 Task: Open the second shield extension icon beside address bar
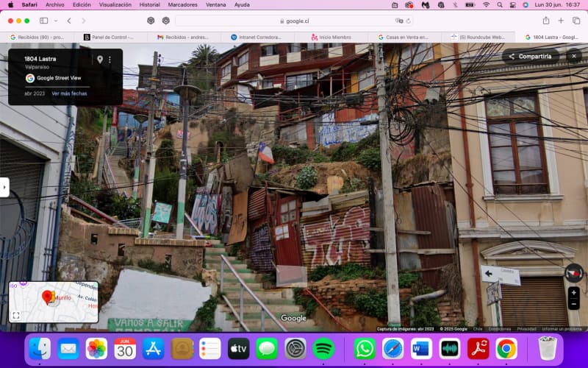pyautogui.click(x=166, y=21)
